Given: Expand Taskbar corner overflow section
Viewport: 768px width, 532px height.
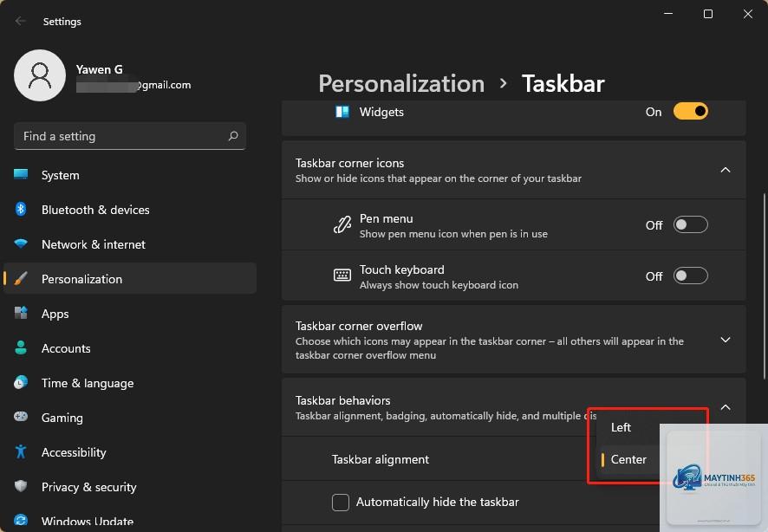Looking at the screenshot, I should (726, 340).
